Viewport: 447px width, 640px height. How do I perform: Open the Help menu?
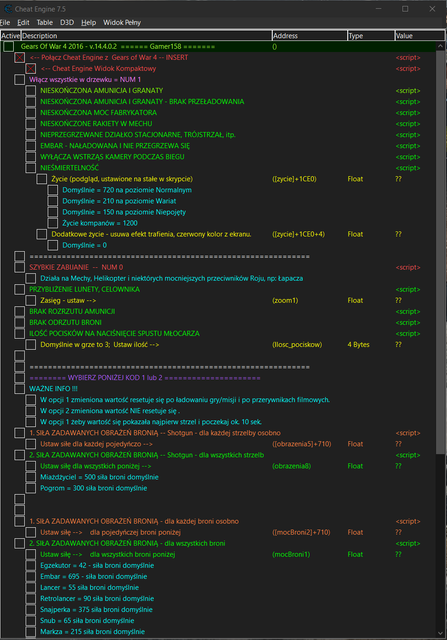pos(88,22)
